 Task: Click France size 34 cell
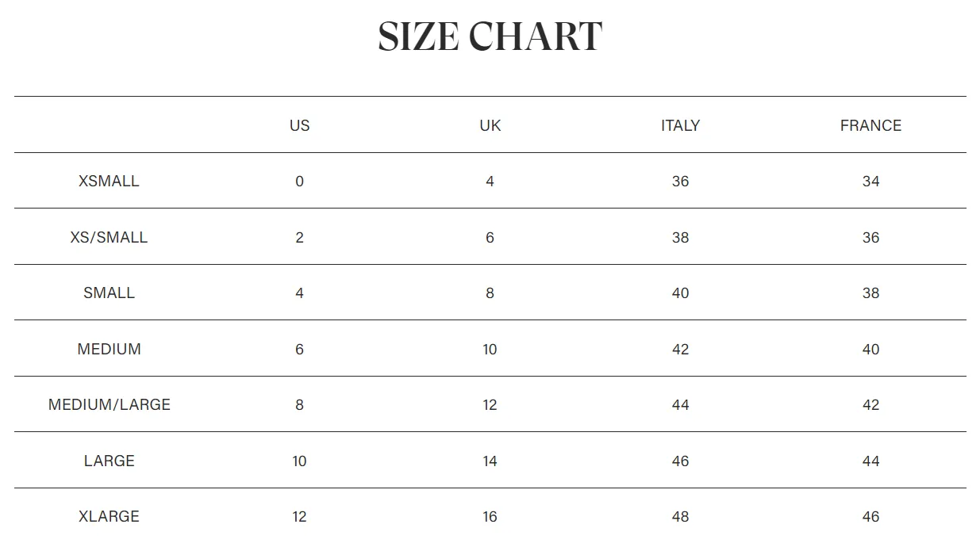pos(870,181)
